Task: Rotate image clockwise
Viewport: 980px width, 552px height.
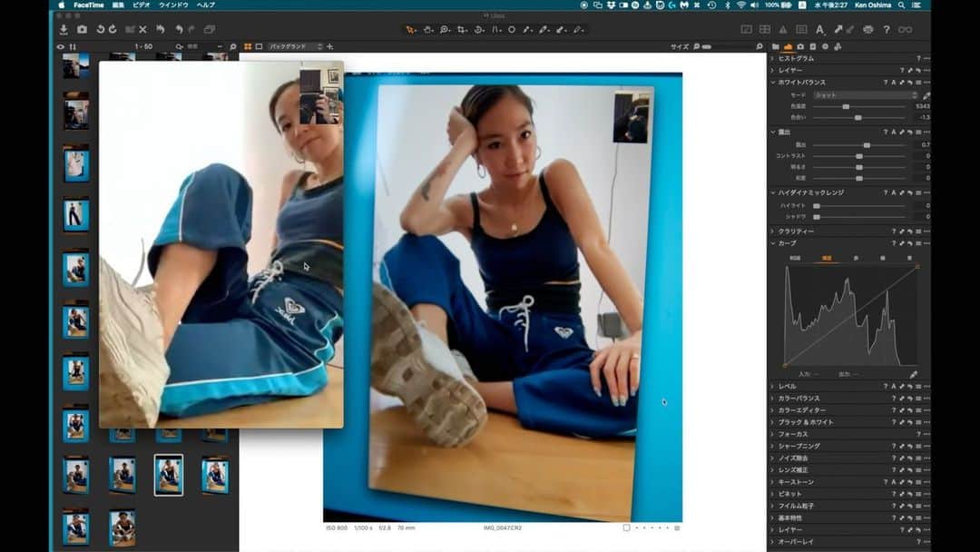Action: [113, 29]
